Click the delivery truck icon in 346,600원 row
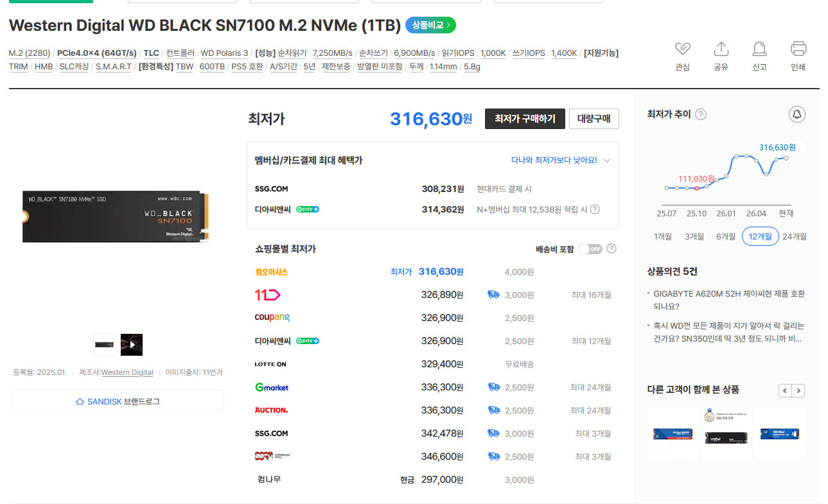 [x=493, y=456]
